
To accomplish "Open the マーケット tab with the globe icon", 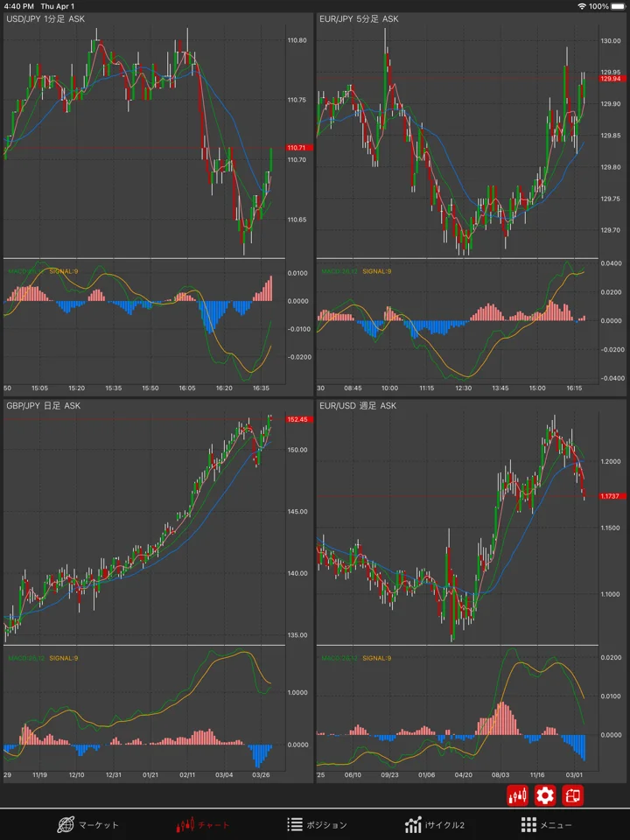I will click(87, 824).
